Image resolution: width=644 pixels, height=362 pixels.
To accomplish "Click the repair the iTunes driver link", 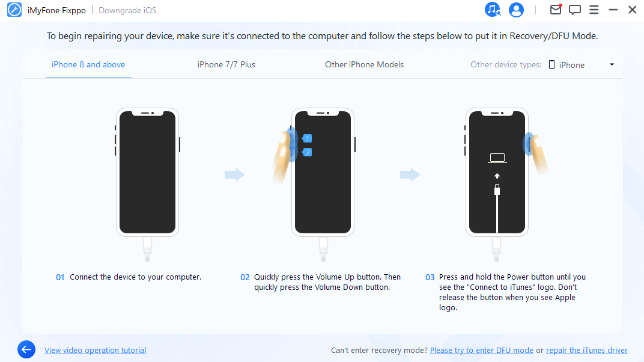I will 587,351.
